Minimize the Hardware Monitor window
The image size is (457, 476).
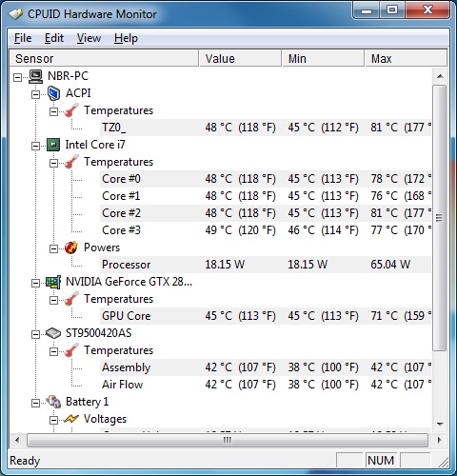click(x=367, y=10)
